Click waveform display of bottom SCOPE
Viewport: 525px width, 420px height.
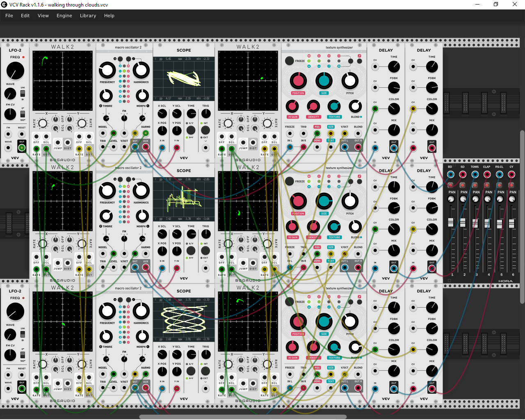(184, 320)
